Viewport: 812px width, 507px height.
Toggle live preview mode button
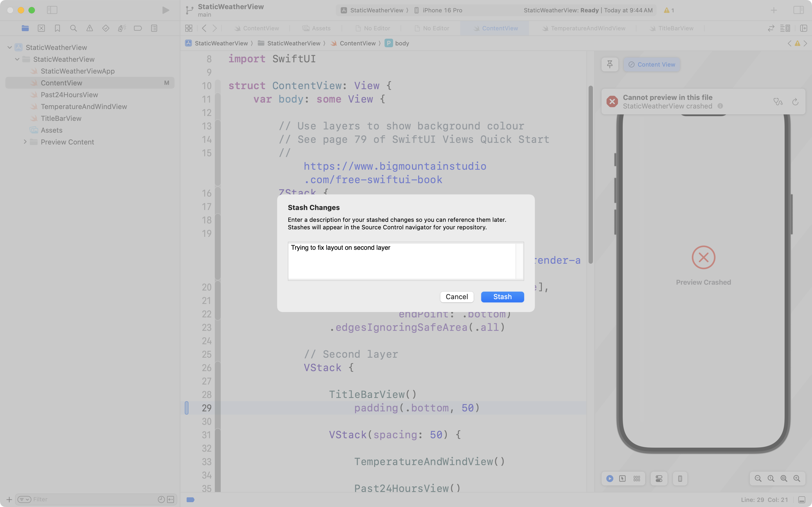tap(610, 479)
